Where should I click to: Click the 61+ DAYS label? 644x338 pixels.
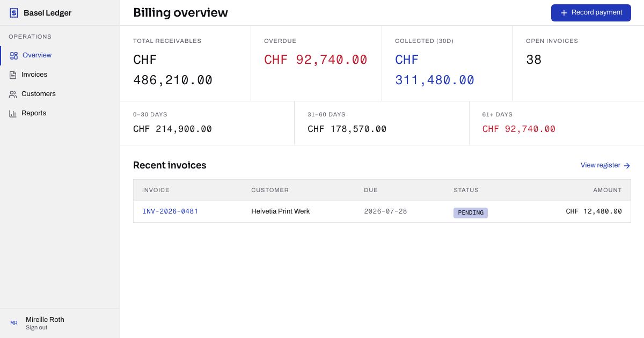pyautogui.click(x=497, y=114)
